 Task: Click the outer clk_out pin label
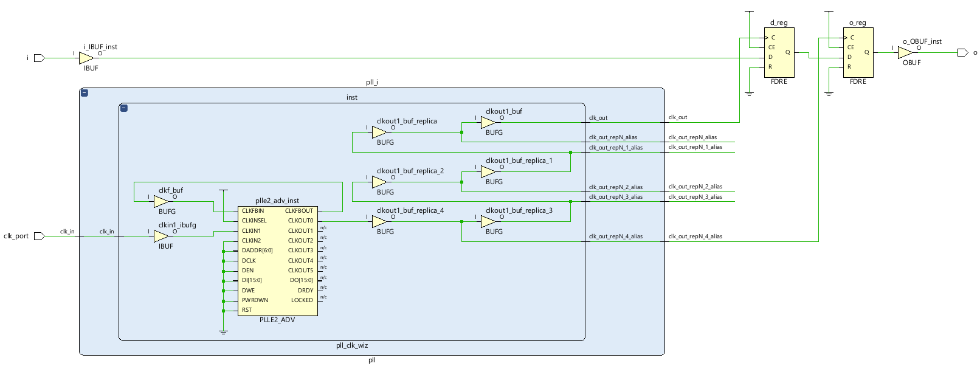point(678,117)
